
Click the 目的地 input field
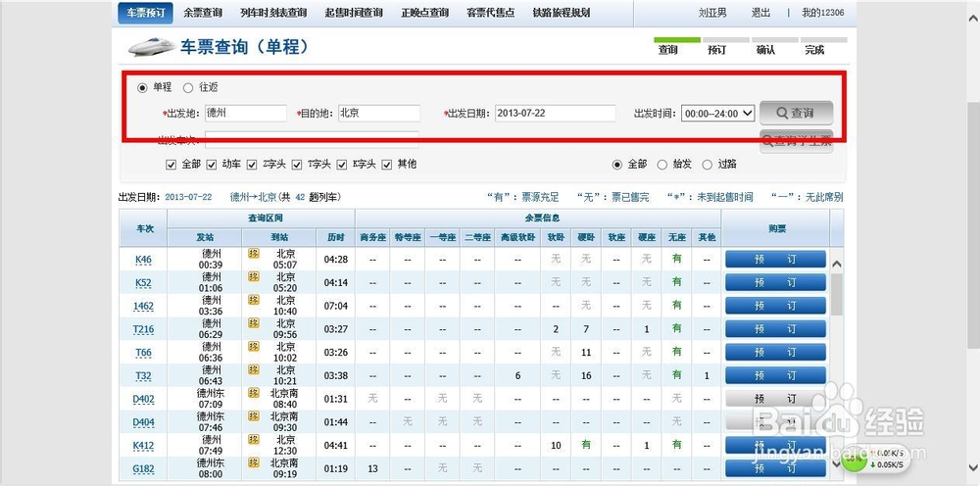[x=378, y=113]
